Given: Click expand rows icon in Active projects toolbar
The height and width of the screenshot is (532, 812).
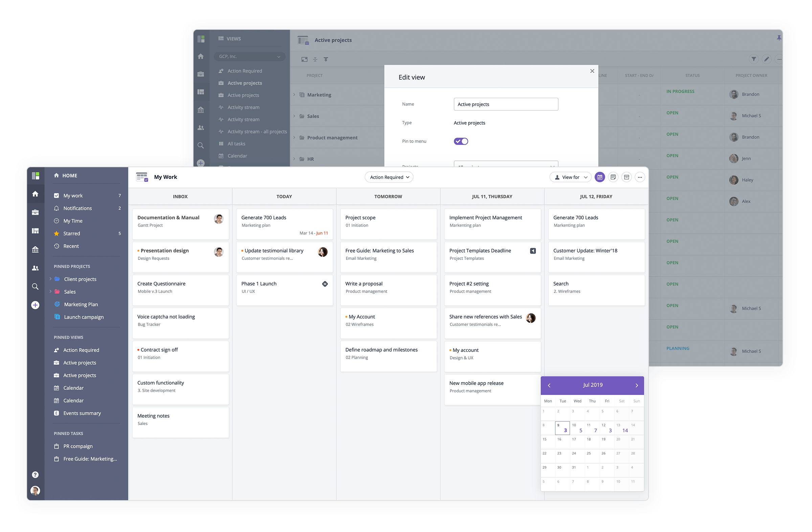Looking at the screenshot, I should tap(326, 59).
